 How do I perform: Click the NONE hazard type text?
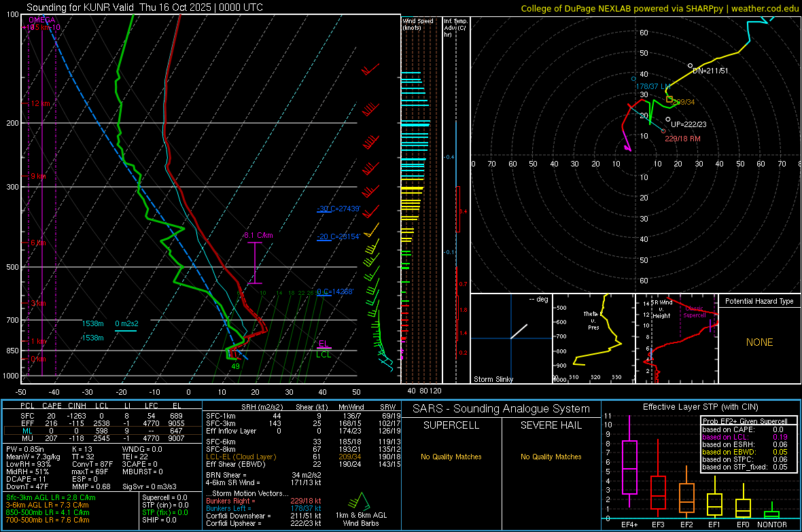tap(759, 342)
